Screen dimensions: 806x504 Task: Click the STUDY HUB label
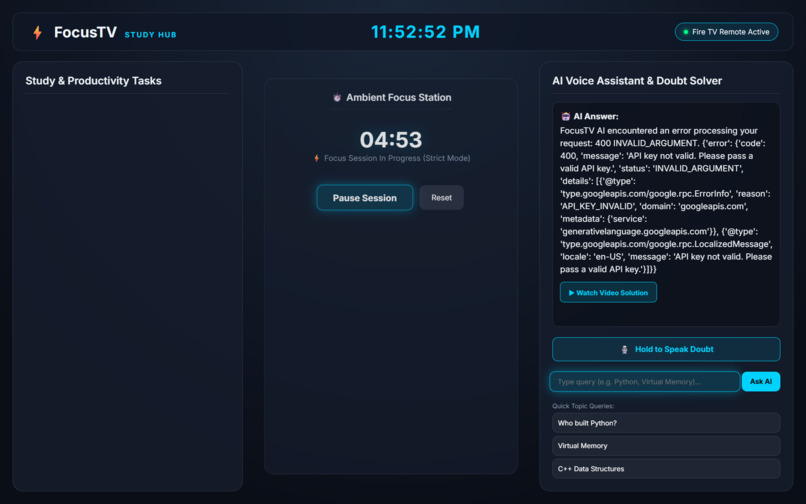click(x=150, y=35)
